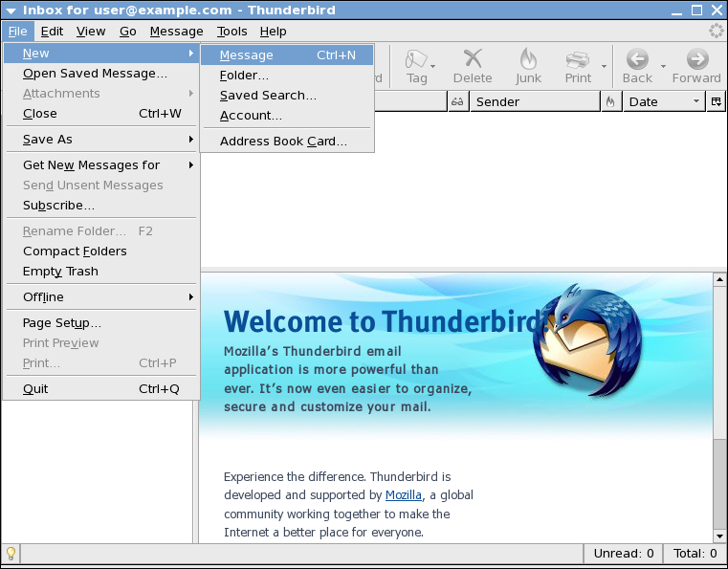This screenshot has width=728, height=569.
Task: Open the Edit menu
Action: coord(52,32)
